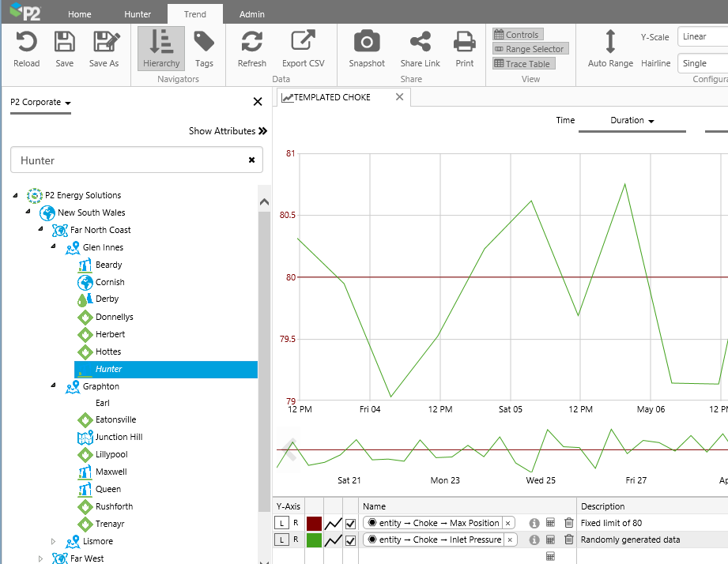728x564 pixels.
Task: Click the Hunter search input field
Action: 130,160
